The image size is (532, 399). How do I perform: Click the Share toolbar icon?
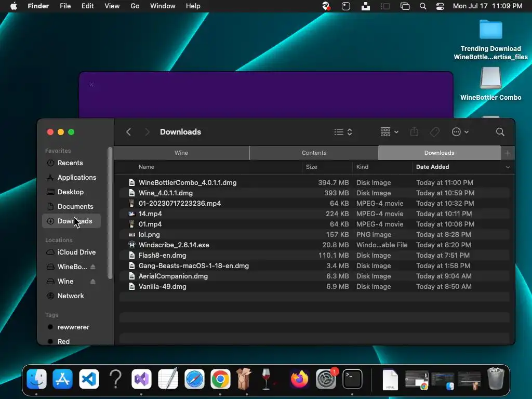414,131
